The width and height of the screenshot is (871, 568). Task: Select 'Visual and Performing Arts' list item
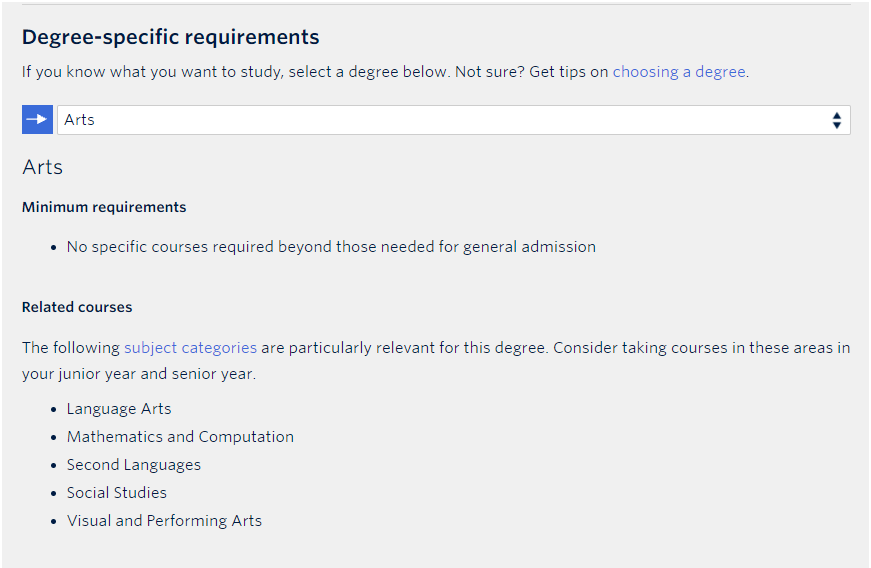tap(164, 520)
